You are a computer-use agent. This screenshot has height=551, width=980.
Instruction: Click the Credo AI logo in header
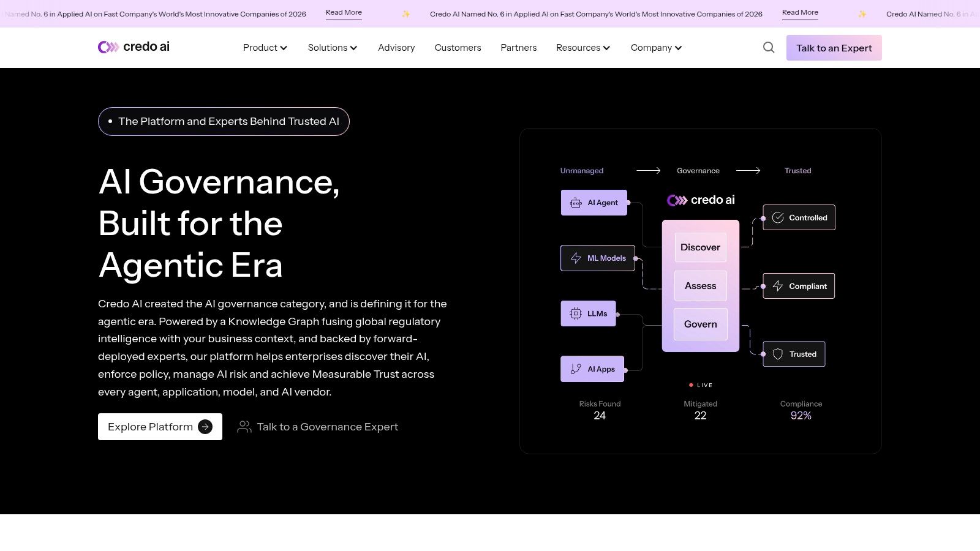[134, 47]
